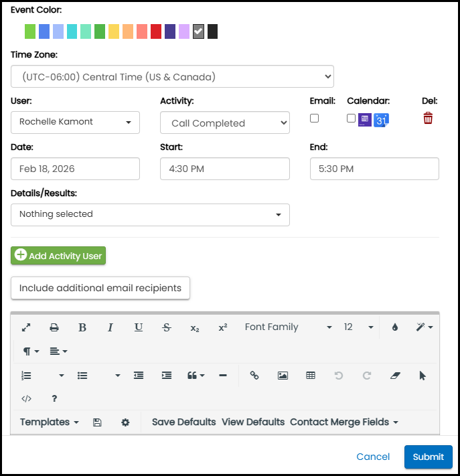Open the text alignment dropdown
The image size is (460, 476).
point(58,351)
